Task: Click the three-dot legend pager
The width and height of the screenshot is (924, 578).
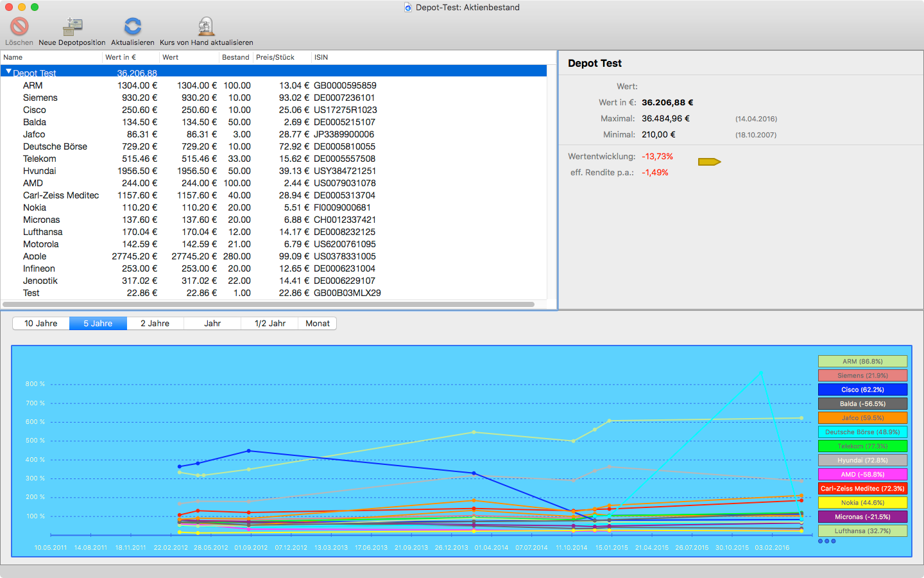Action: pyautogui.click(x=826, y=541)
